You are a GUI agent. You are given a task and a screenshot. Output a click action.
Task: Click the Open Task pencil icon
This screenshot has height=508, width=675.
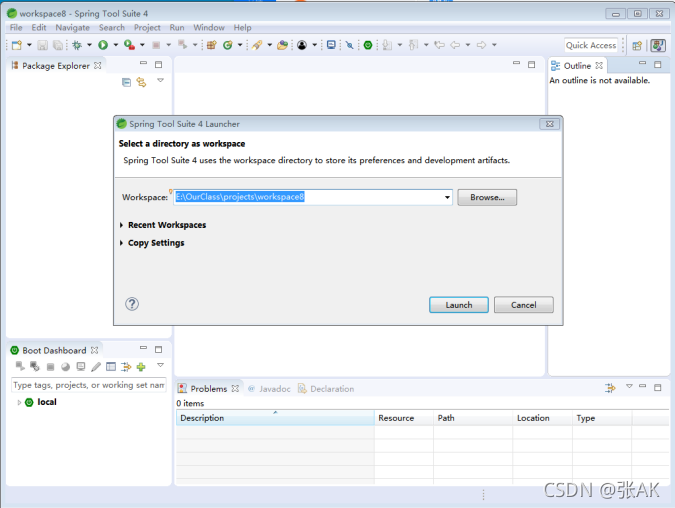pyautogui.click(x=257, y=45)
